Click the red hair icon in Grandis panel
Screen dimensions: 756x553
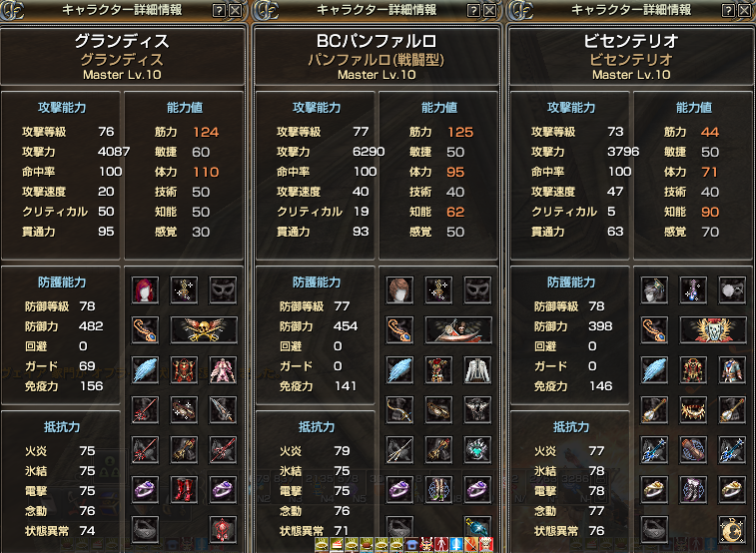coord(145,290)
